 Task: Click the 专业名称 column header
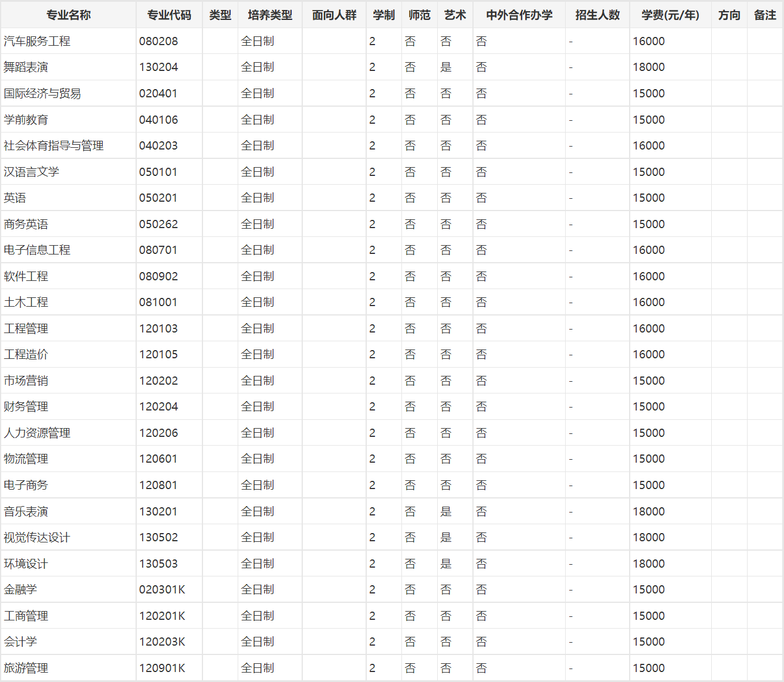pos(68,15)
